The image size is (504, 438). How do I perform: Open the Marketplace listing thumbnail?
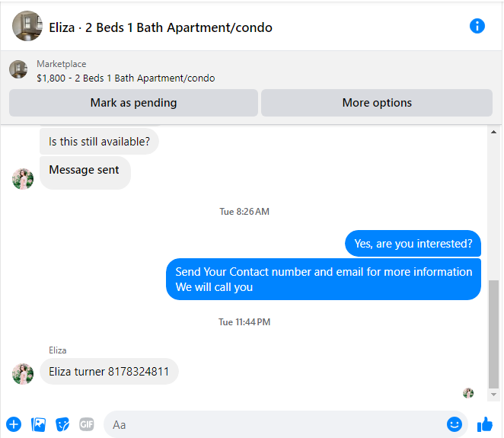[18, 69]
